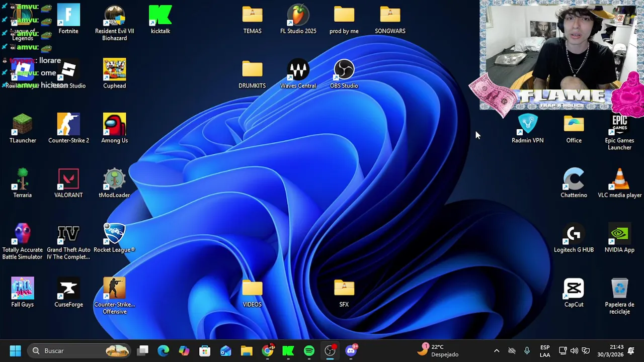The image size is (644, 362).
Task: Open the prod by me folder
Action: [344, 20]
